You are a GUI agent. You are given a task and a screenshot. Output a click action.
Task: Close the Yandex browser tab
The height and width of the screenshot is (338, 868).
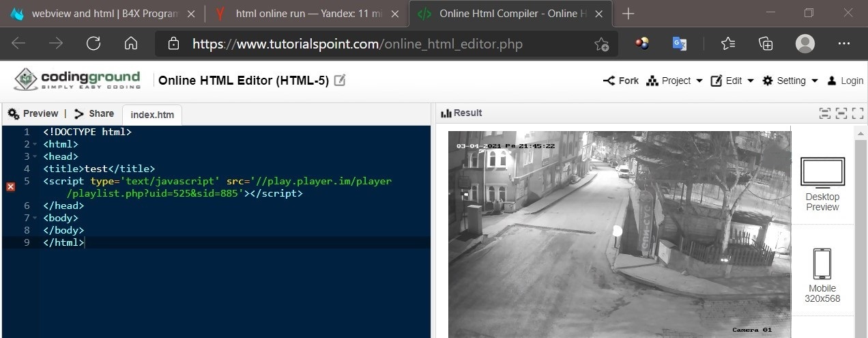394,14
